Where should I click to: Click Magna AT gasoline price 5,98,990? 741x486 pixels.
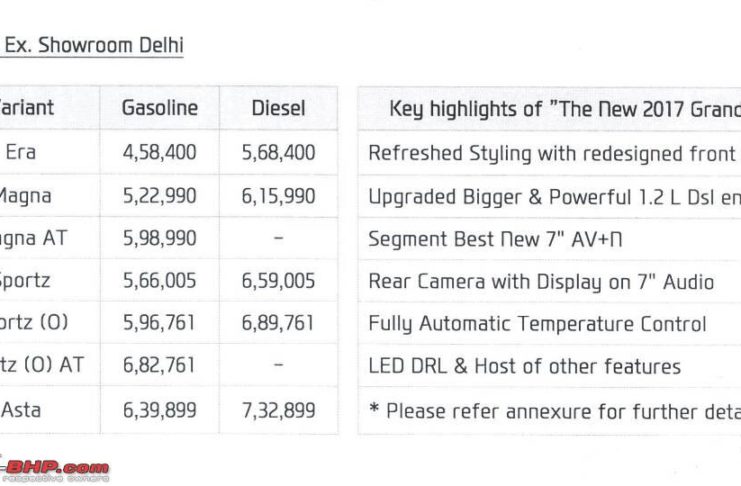point(160,239)
